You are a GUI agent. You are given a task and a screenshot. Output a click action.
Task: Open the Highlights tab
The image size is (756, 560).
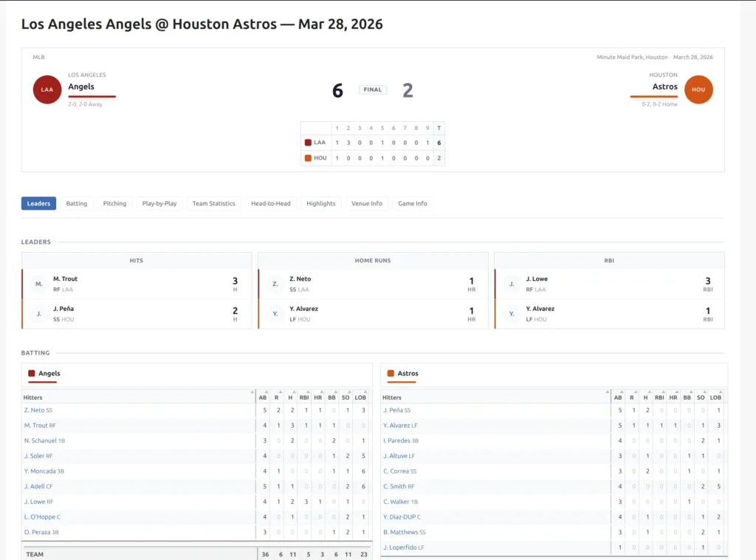(321, 204)
